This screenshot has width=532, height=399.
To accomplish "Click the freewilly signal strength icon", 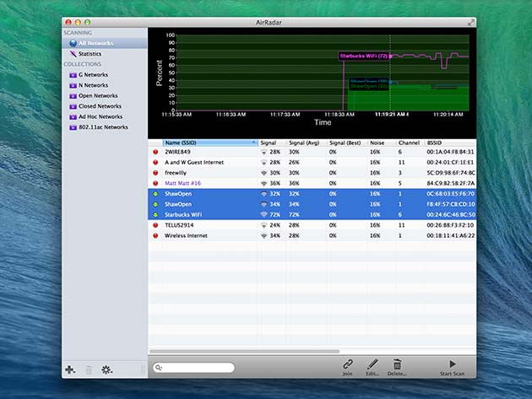I will pyautogui.click(x=263, y=173).
